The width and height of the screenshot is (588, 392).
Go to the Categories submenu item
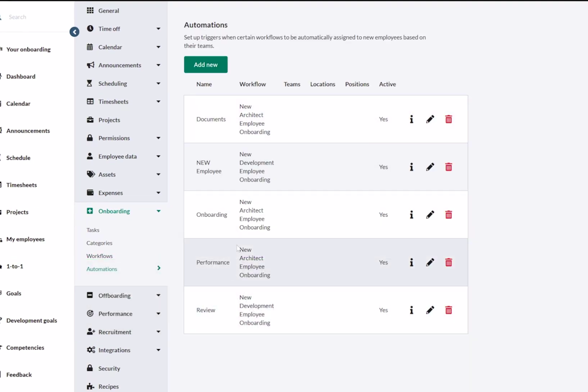point(99,243)
